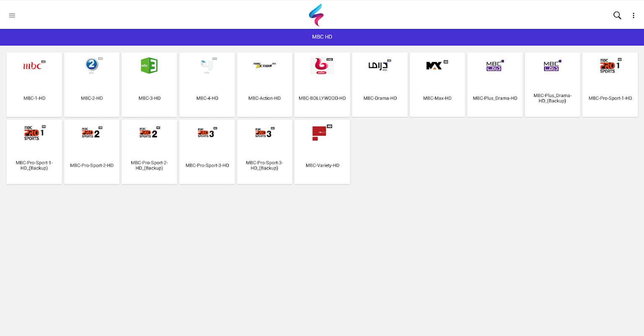Click the MBC-Max-HD label
The height and width of the screenshot is (336, 644).
[437, 98]
